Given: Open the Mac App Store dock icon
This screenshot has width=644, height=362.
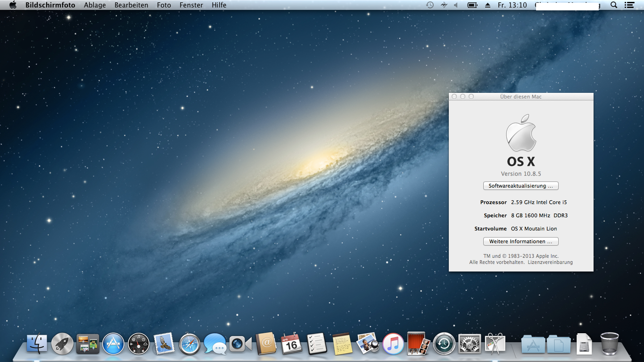Looking at the screenshot, I should [x=113, y=344].
